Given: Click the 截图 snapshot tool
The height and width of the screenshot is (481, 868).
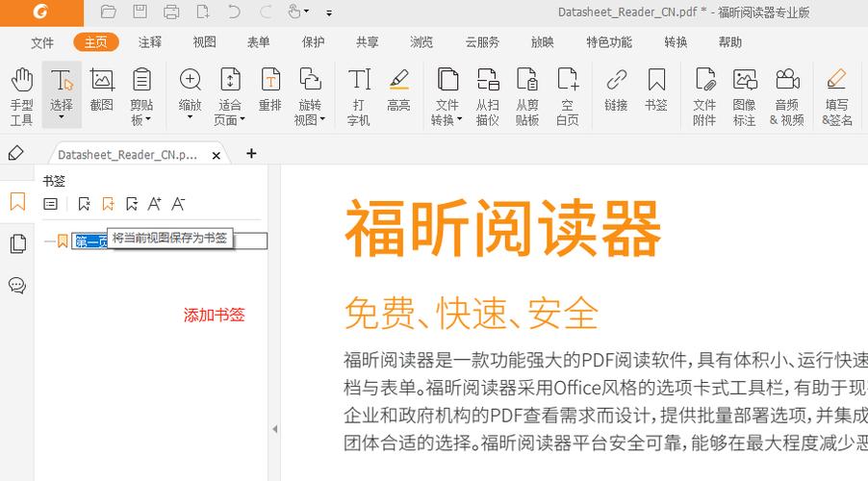Looking at the screenshot, I should tap(102, 90).
